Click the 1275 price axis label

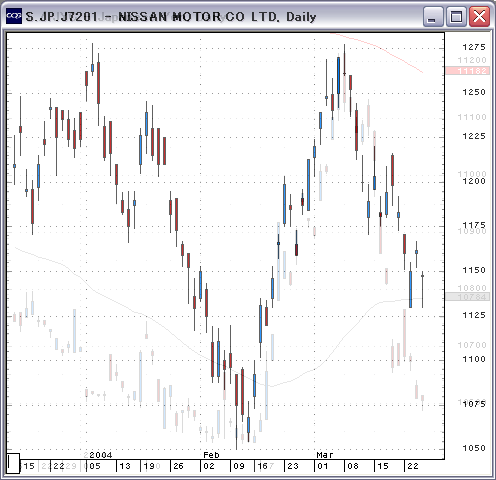coord(474,47)
